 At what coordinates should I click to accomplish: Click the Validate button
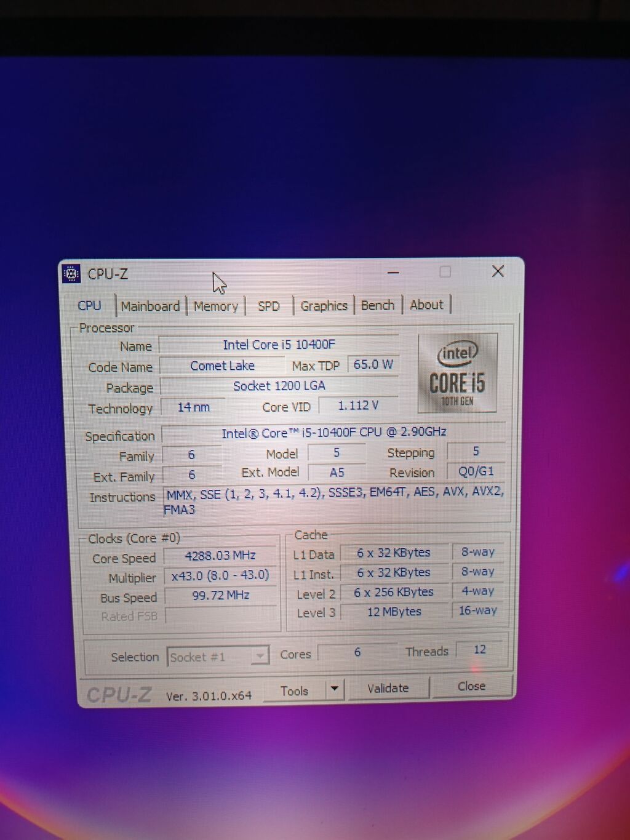[388, 688]
